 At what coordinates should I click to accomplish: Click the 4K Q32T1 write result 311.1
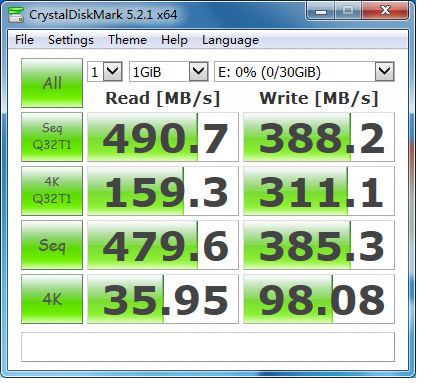[319, 191]
